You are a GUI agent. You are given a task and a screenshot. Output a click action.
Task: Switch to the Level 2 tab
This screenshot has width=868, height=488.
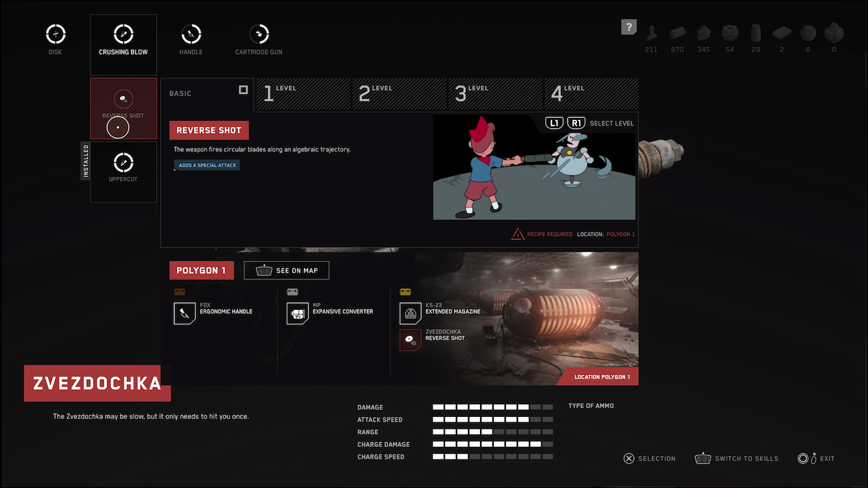pos(399,94)
